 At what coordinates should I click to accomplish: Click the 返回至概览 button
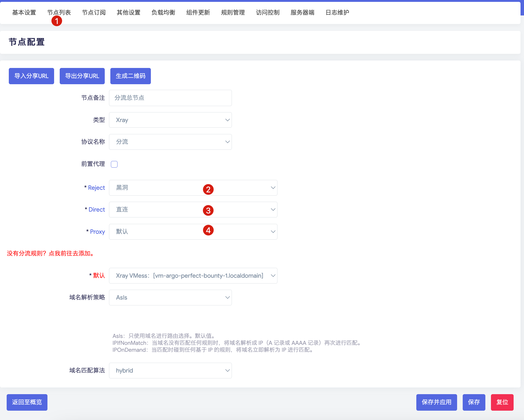(x=27, y=402)
